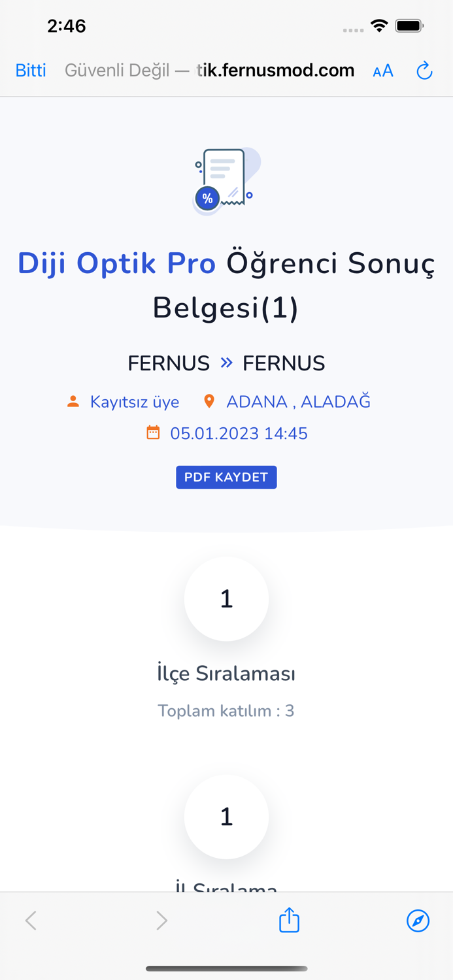Viewport: 453px width, 980px height.
Task: Tap the back navigation chevron
Action: (30, 920)
